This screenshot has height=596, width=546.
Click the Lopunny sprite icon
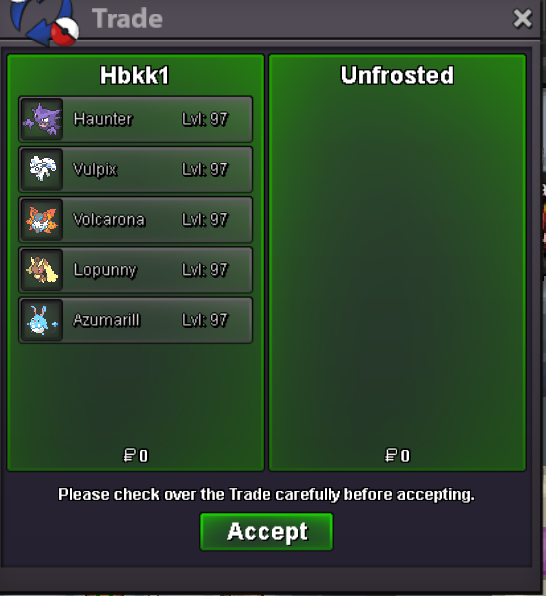point(42,270)
